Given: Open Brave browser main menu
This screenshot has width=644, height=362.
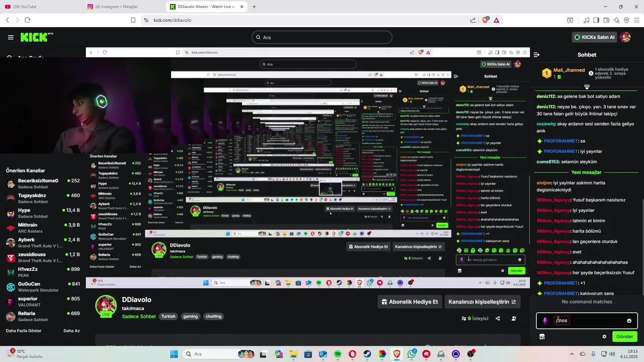Looking at the screenshot, I should [636, 20].
